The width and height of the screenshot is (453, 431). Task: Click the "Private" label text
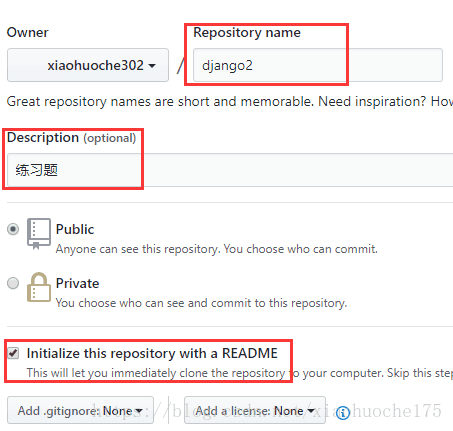pyautogui.click(x=78, y=283)
